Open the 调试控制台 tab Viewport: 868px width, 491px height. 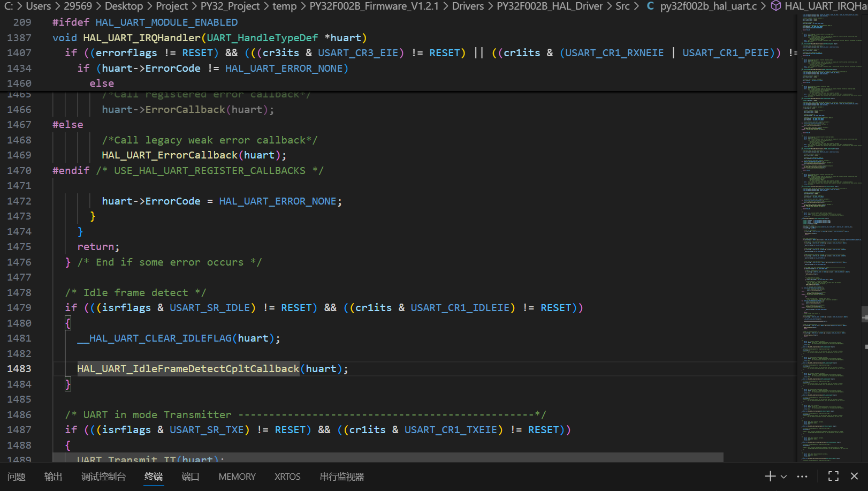tap(103, 477)
